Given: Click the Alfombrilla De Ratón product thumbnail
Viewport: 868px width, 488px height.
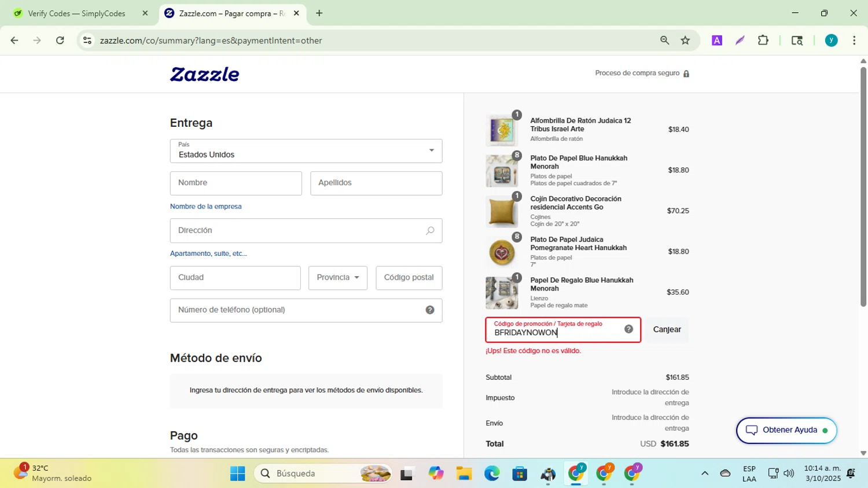Looking at the screenshot, I should [x=502, y=130].
